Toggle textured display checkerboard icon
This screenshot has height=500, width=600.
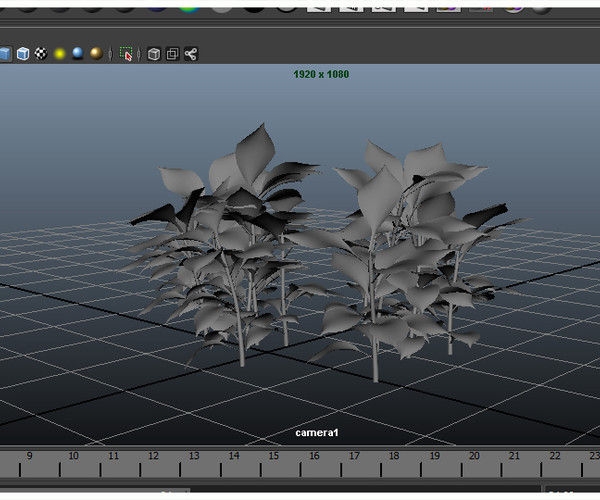point(40,53)
